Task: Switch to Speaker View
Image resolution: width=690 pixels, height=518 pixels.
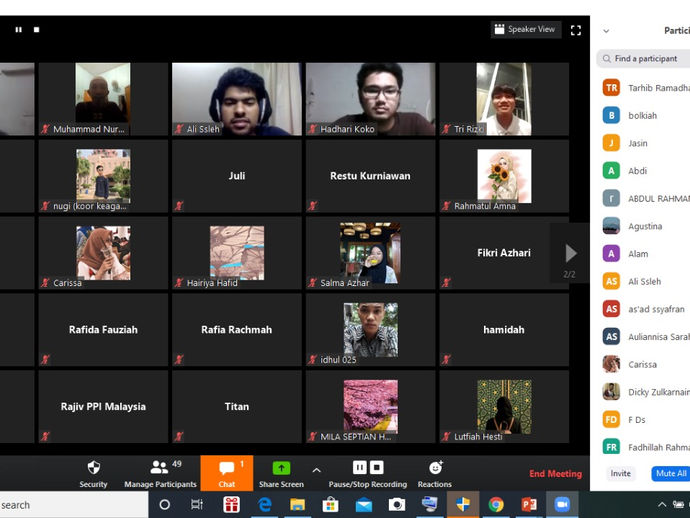Action: (x=525, y=29)
